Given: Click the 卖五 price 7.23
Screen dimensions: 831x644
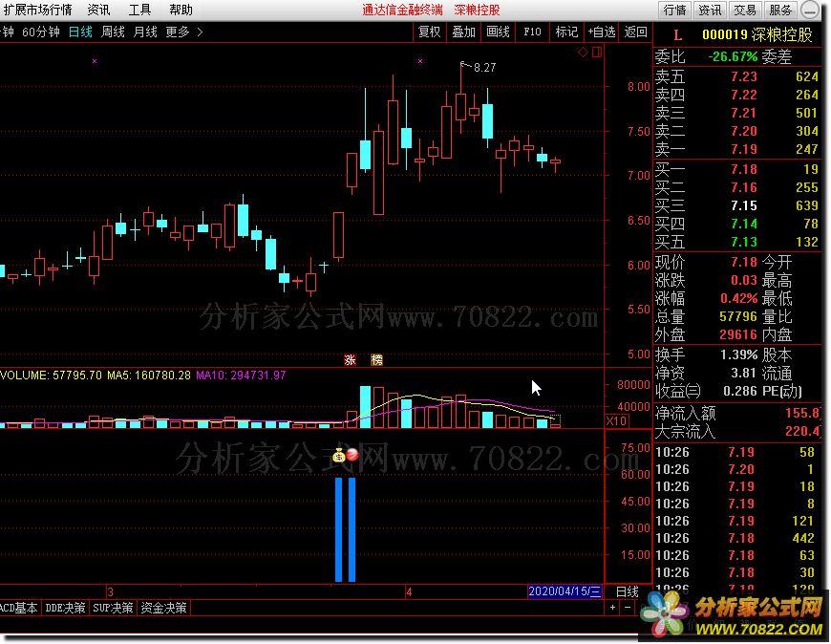Looking at the screenshot, I should [744, 76].
